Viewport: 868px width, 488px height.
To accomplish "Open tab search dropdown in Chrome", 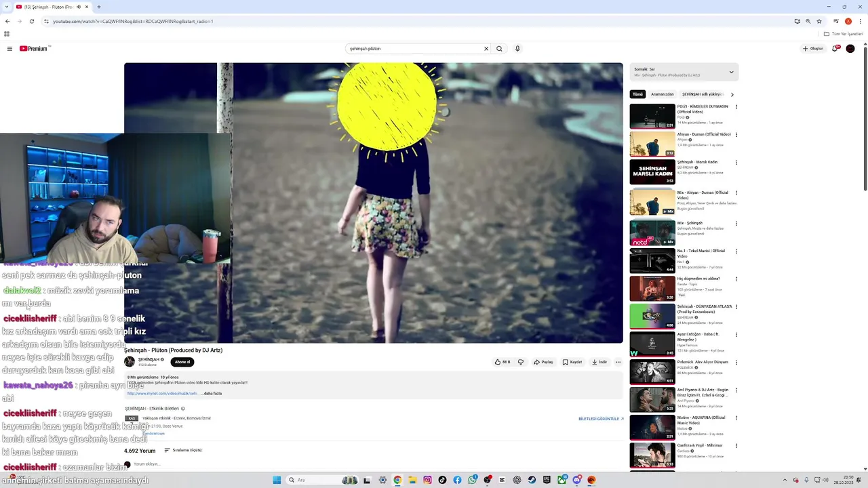I will (x=7, y=7).
